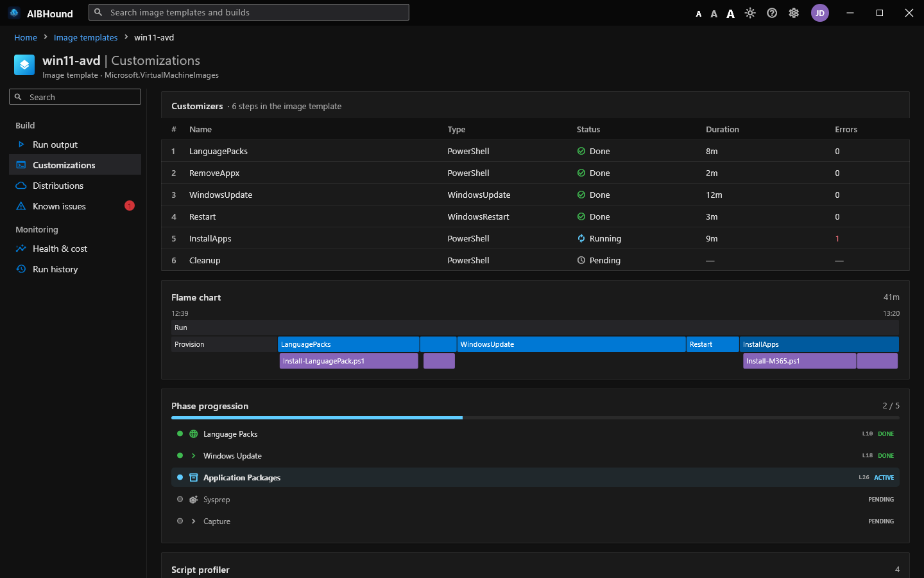Viewport: 924px width, 578px height.
Task: Select the medium font size A
Action: [x=714, y=13]
